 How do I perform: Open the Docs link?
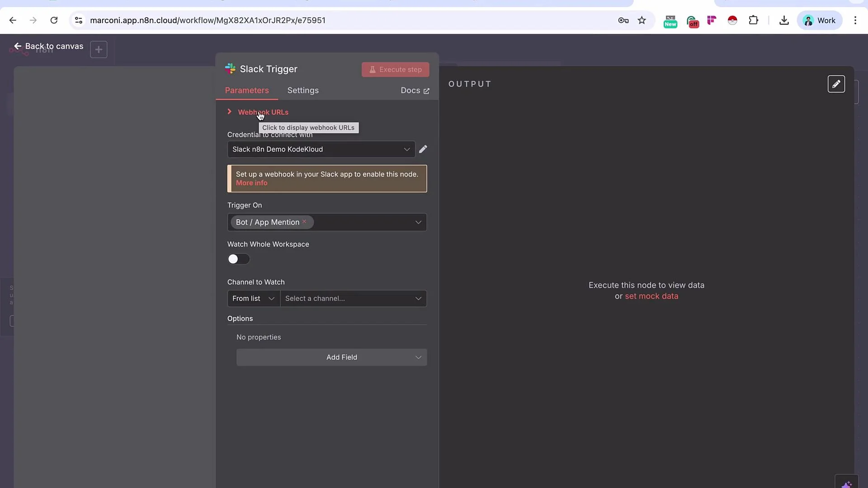click(x=415, y=90)
